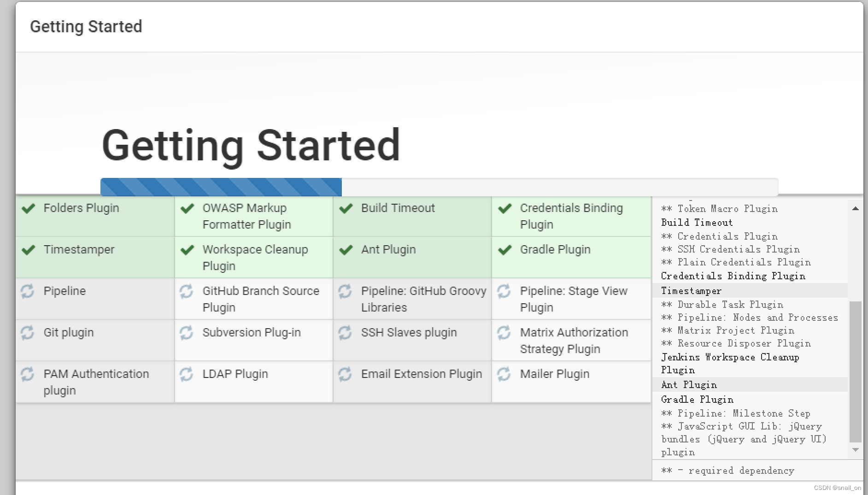The width and height of the screenshot is (868, 495).
Task: Click Durable Task Plugin log entry
Action: pos(722,305)
